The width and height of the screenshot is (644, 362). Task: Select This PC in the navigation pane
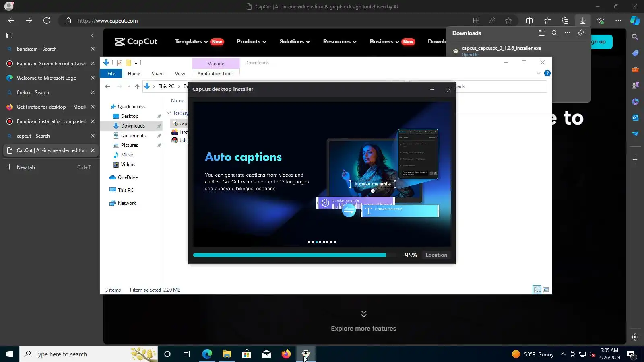click(126, 190)
